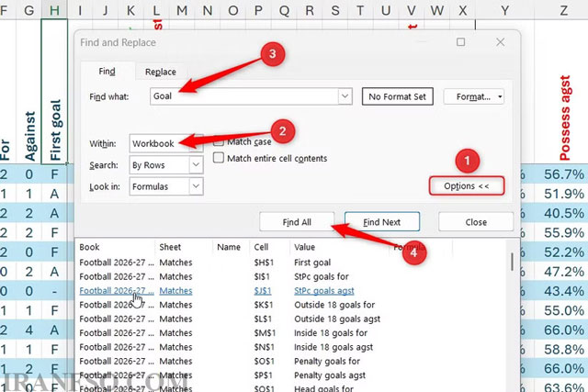
Task: Click the $K$1 cell reference in results
Action: [264, 305]
